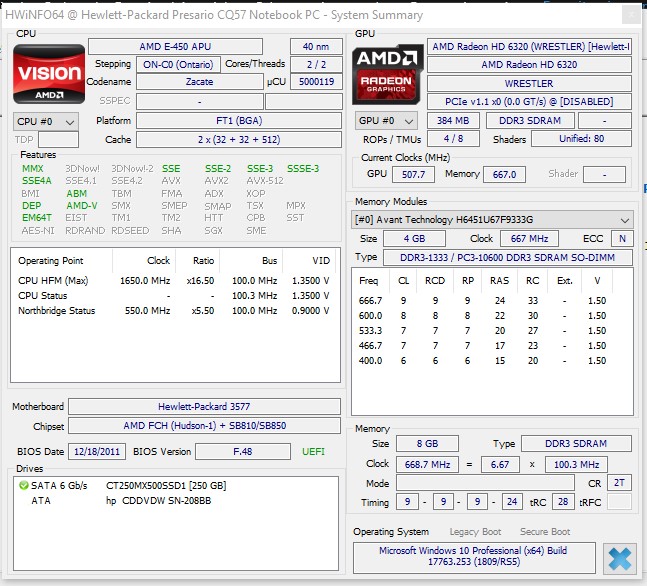Image resolution: width=647 pixels, height=586 pixels.
Task: Click the BIOS Version F.48 field
Action: point(243,451)
